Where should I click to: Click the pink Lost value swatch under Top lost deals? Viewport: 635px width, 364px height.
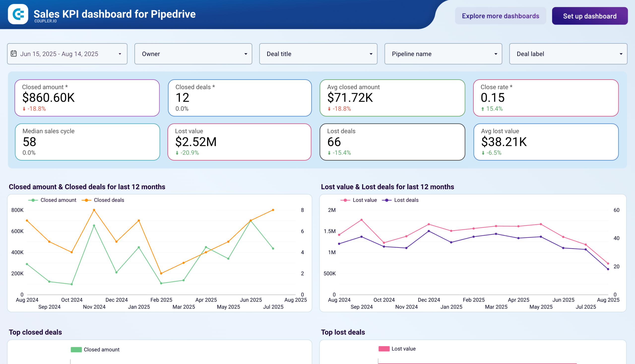click(384, 348)
